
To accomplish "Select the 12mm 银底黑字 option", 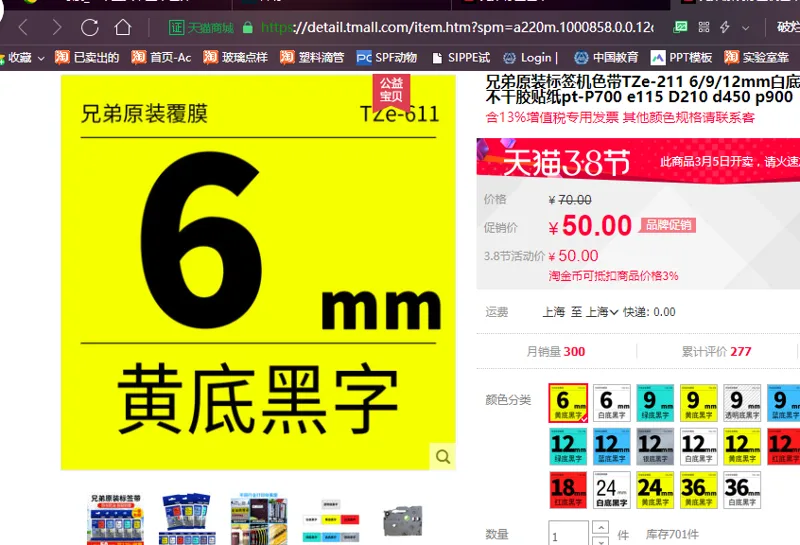I will tap(655, 447).
